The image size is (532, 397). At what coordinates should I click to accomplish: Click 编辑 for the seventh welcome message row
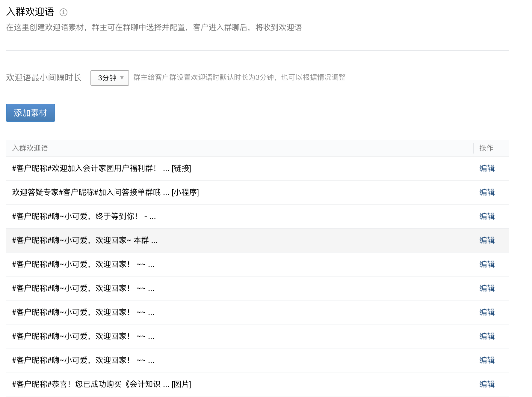pos(487,312)
